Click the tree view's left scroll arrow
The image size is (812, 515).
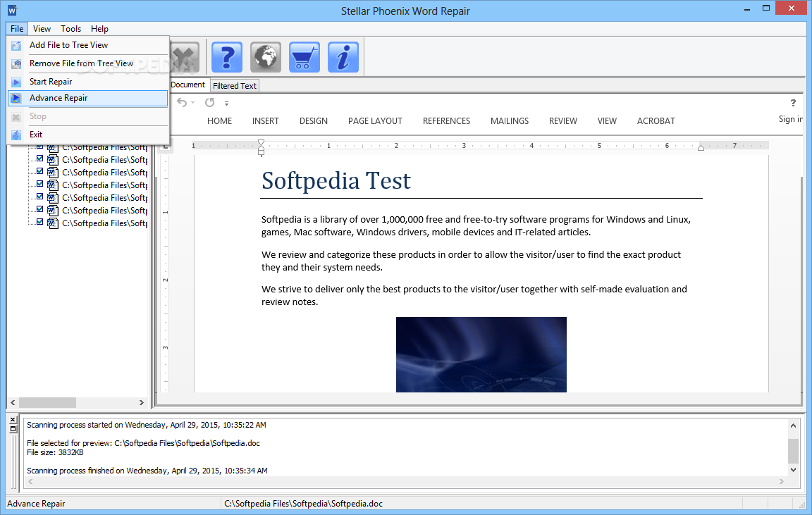13,402
